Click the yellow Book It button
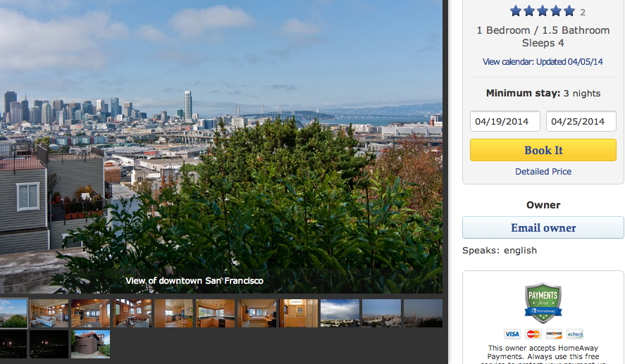 (543, 150)
